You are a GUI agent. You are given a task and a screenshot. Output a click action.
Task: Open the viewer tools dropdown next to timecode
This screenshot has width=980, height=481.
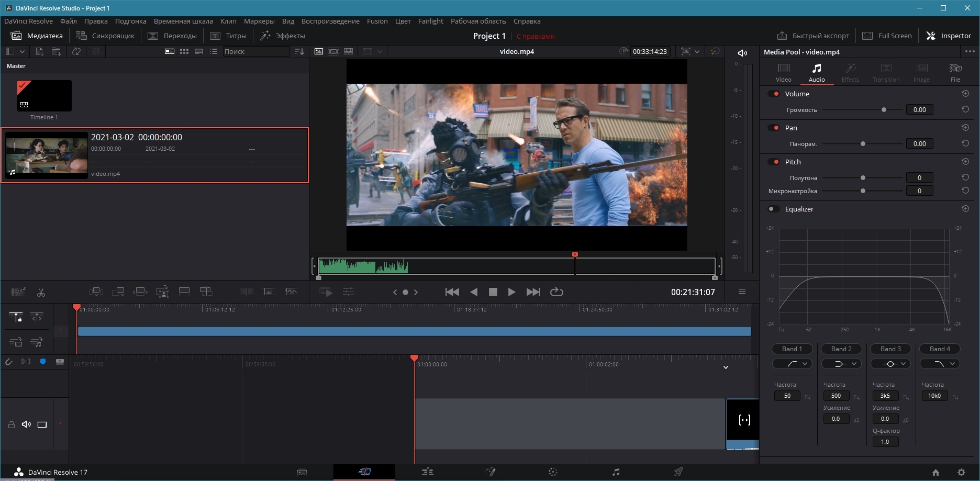(697, 51)
